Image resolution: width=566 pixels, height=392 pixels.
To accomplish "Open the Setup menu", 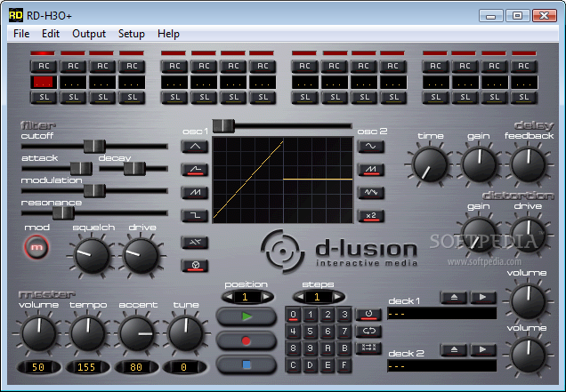I will coord(132,34).
